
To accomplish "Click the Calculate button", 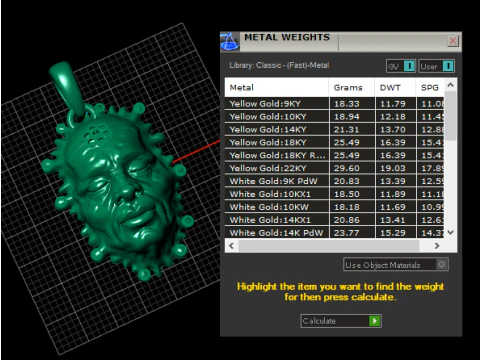I will (x=341, y=321).
